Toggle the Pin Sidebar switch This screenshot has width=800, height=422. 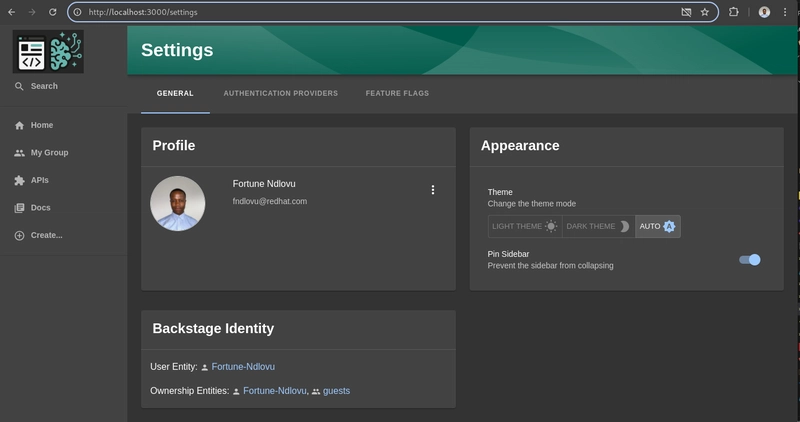pyautogui.click(x=749, y=260)
